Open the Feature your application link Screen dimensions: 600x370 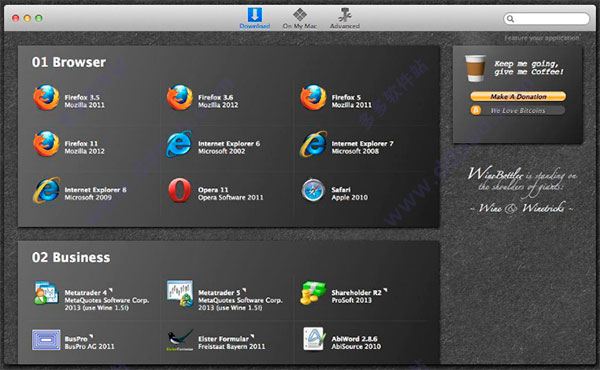541,38
